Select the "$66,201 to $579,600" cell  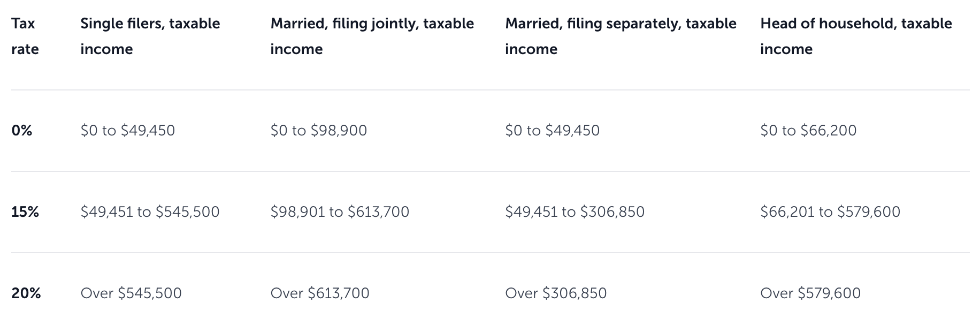(830, 212)
